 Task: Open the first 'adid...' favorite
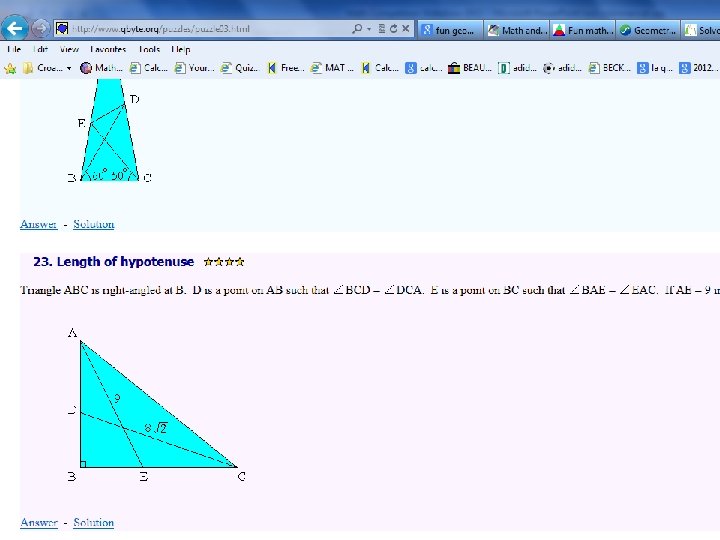point(517,68)
